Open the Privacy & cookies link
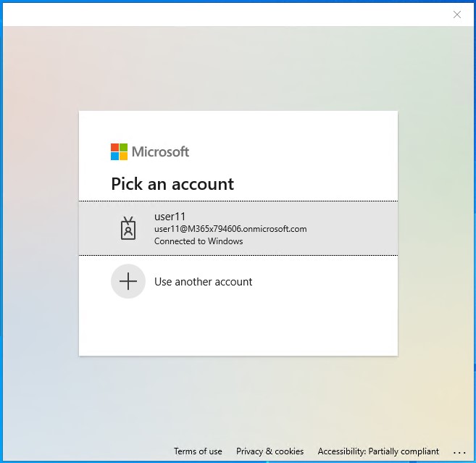Screen dimensions: 476x463 pos(270,451)
